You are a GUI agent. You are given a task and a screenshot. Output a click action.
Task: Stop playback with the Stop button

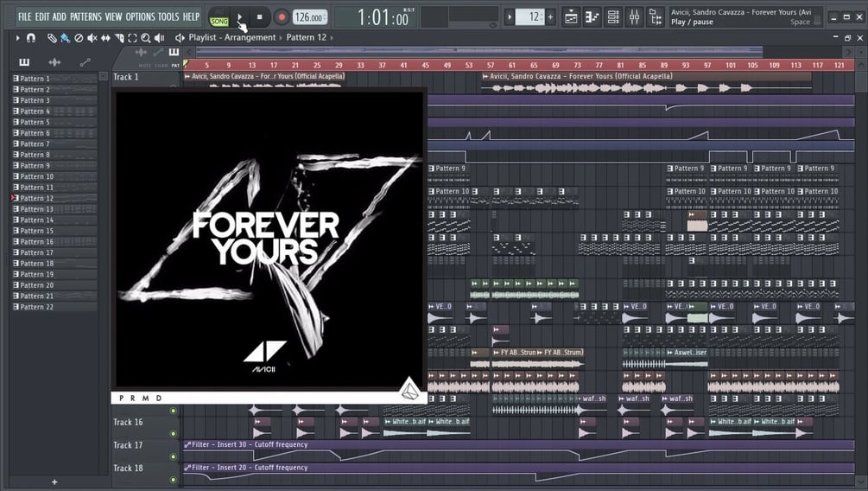[260, 17]
